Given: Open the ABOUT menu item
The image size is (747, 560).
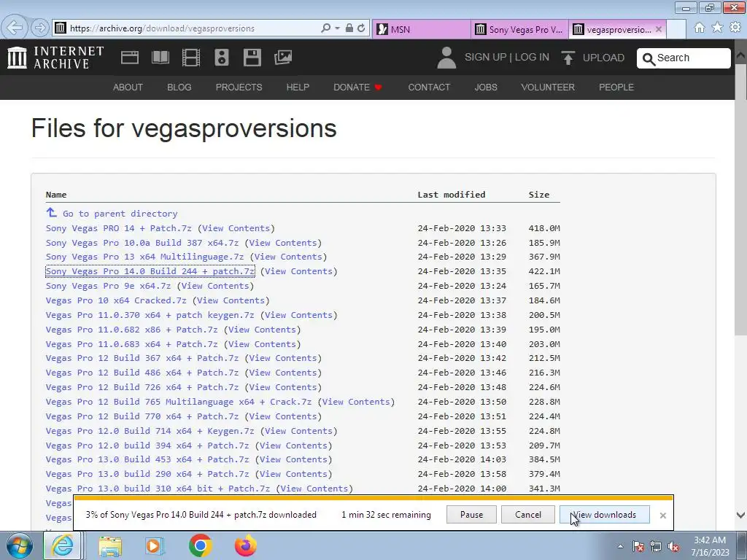Looking at the screenshot, I should [128, 87].
